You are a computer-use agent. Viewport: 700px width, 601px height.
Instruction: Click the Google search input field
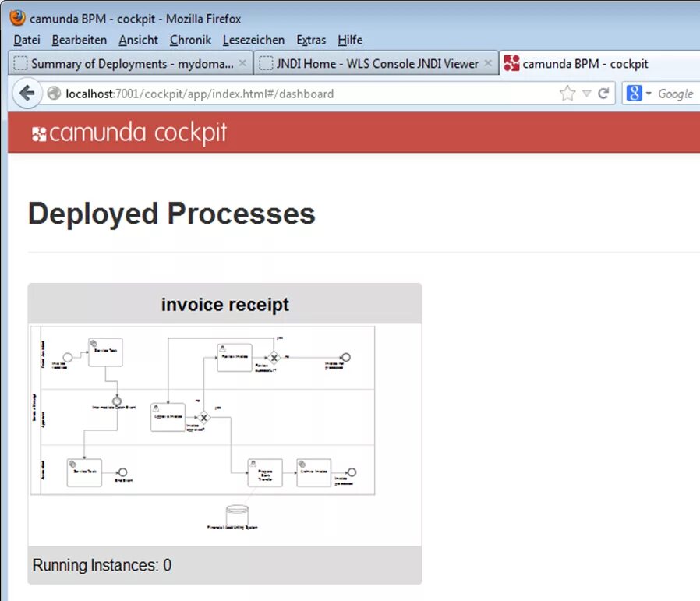pos(677,94)
